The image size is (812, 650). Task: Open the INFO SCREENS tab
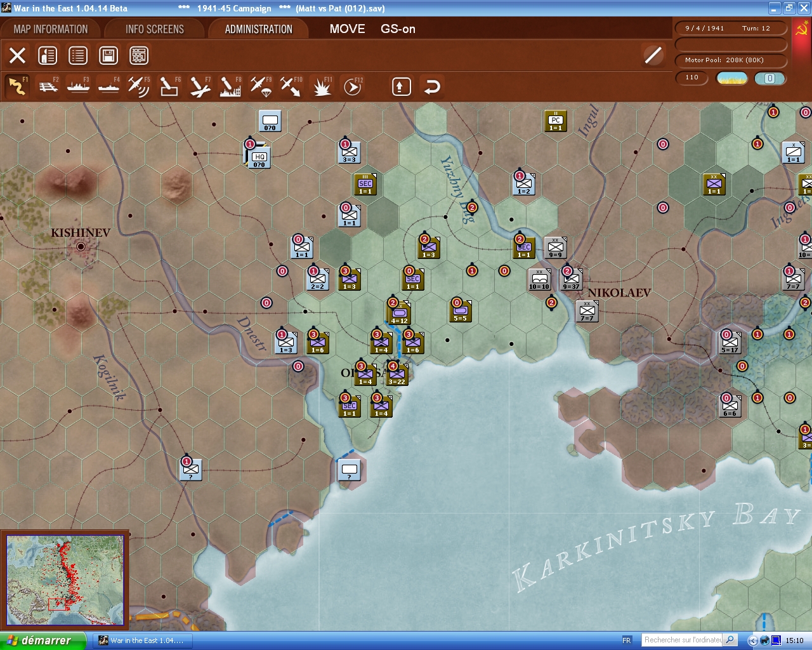(x=155, y=29)
